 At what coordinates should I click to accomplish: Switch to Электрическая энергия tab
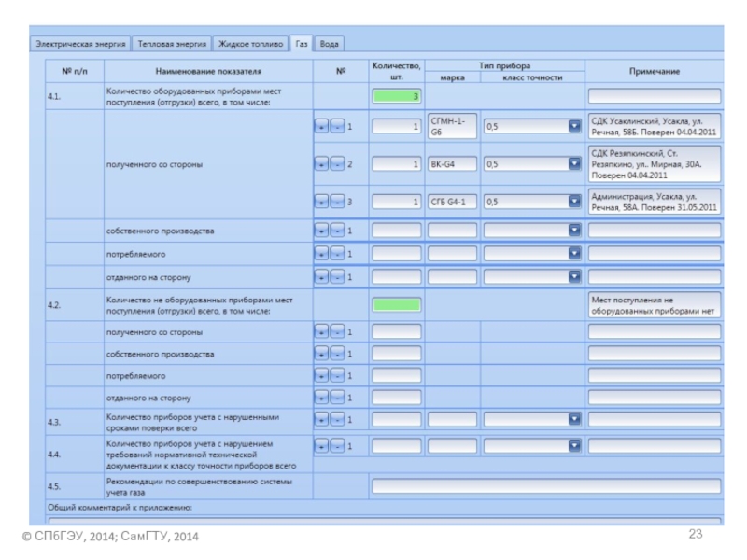coord(80,44)
